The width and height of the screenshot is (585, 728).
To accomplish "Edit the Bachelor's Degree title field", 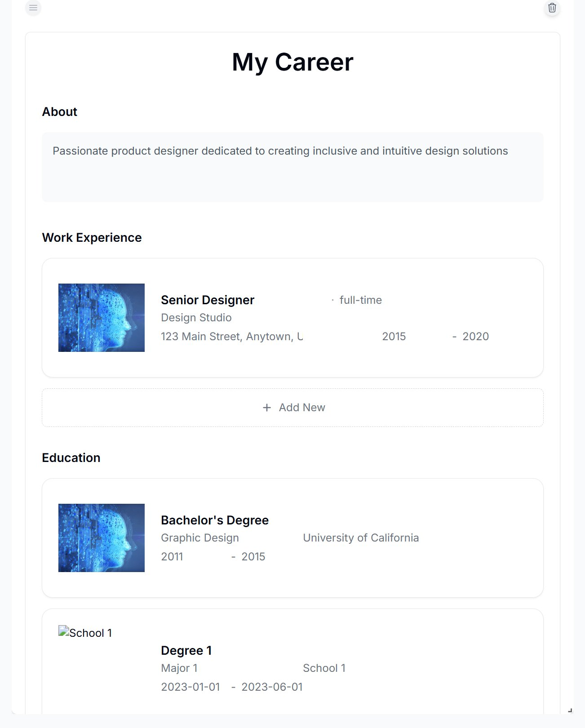I will coord(215,520).
